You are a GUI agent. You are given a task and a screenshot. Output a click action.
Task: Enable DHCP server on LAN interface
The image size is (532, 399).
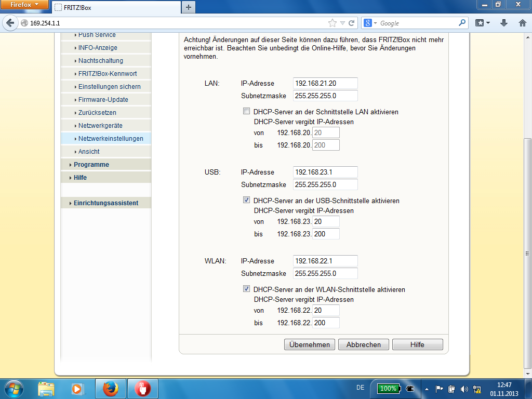pos(246,111)
